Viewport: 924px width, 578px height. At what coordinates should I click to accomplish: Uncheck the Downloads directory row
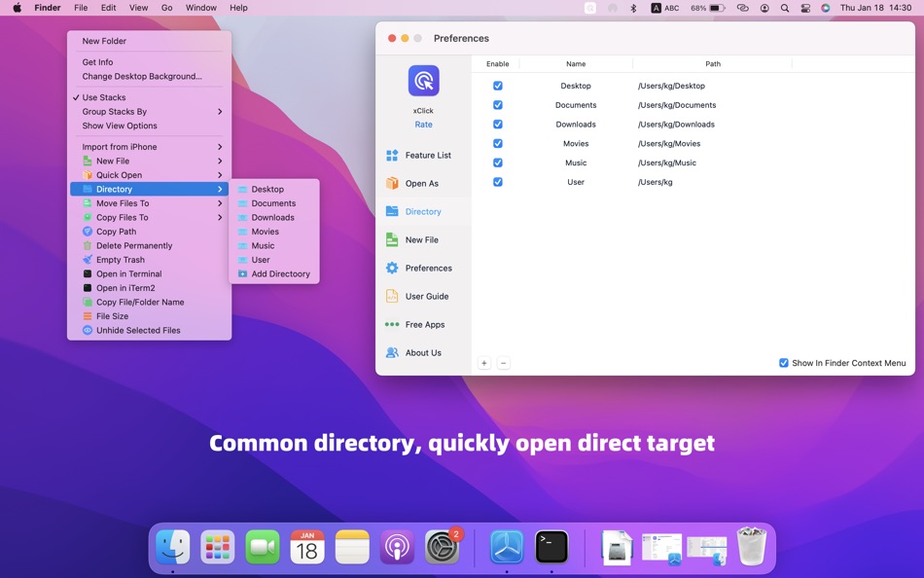click(498, 125)
